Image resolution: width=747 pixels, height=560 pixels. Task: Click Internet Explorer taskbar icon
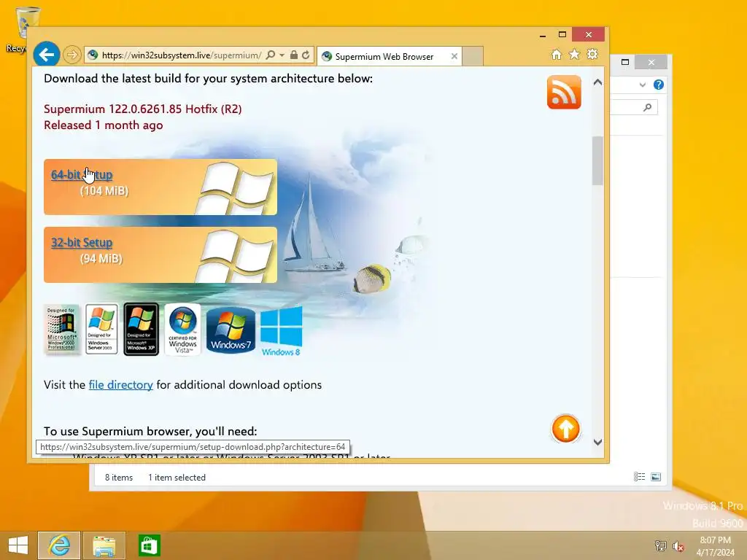[x=59, y=545]
